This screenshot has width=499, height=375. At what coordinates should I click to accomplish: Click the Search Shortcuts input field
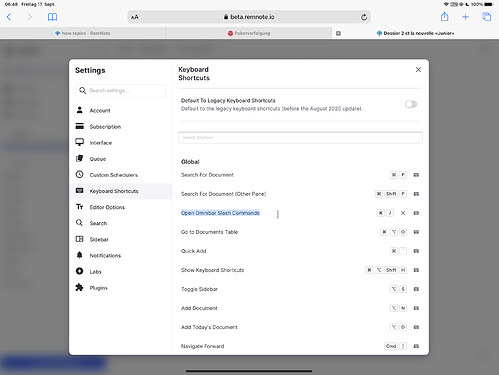[x=300, y=137]
